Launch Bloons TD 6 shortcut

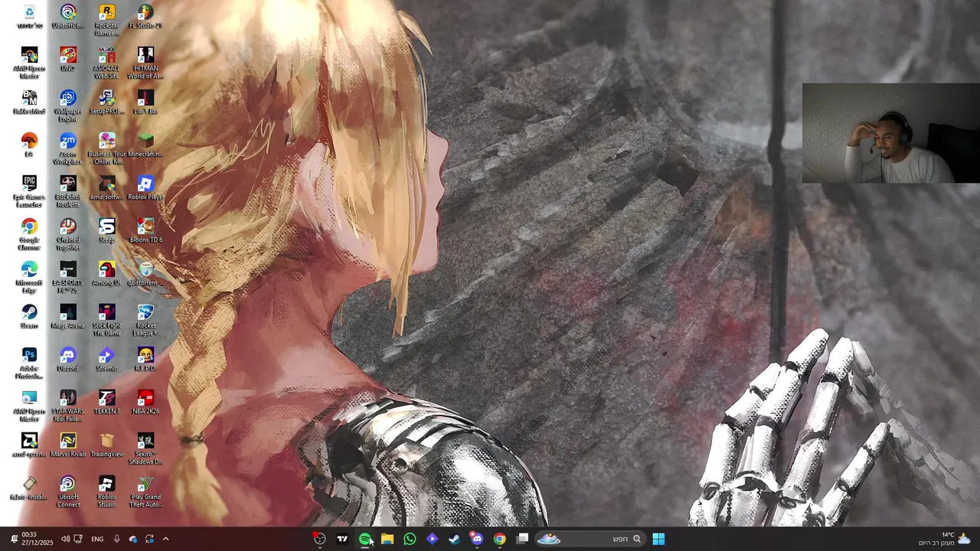[x=145, y=230]
